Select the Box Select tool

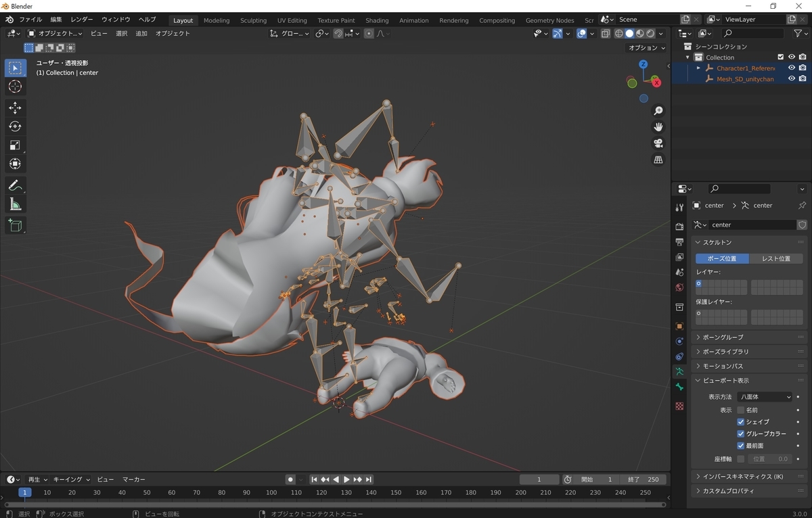click(15, 68)
